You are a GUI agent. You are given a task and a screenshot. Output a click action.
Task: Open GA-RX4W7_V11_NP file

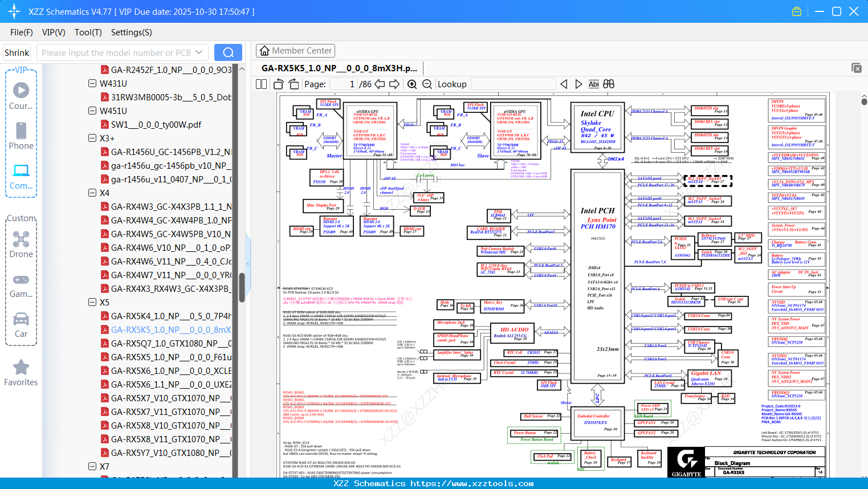[171, 275]
